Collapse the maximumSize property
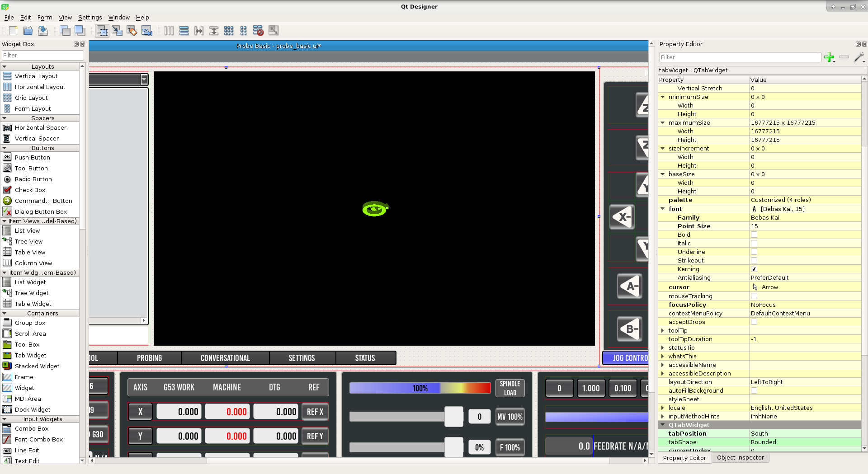868x474 pixels. 663,122
